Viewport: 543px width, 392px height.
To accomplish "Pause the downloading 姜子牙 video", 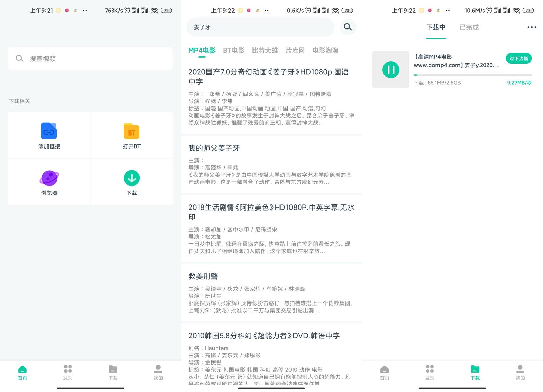I will point(391,70).
